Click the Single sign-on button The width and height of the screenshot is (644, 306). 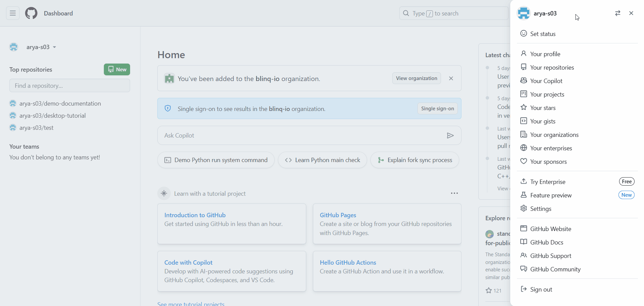437,108
